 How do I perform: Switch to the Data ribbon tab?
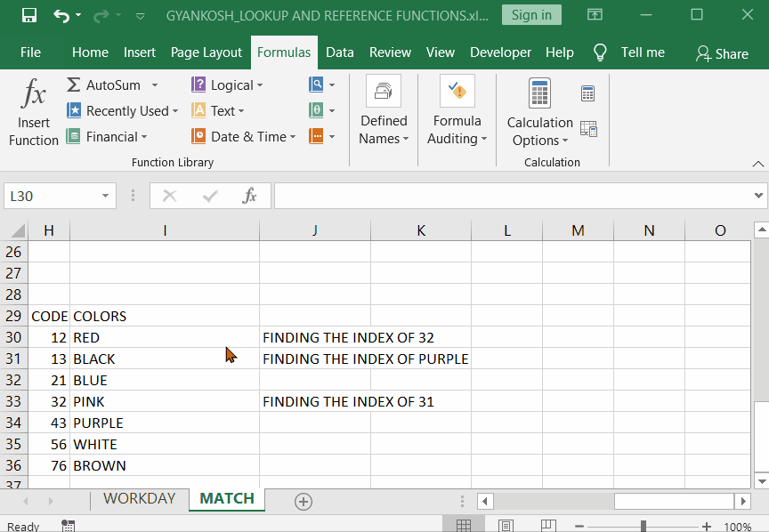click(339, 52)
